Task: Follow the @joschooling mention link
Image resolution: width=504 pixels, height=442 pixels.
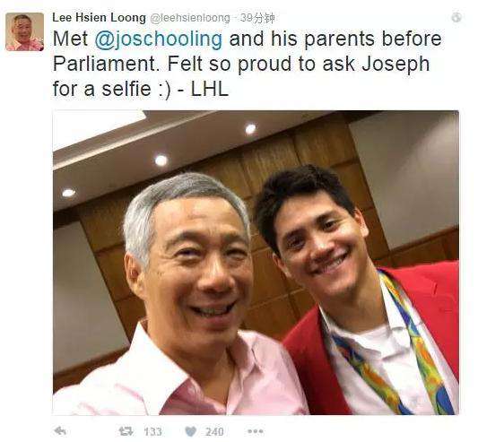Action: [x=159, y=39]
